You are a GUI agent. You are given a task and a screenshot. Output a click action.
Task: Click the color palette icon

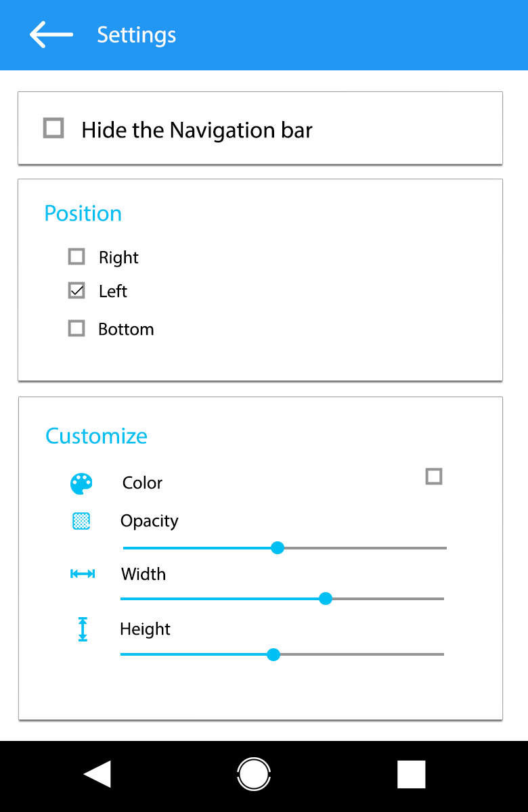(81, 484)
